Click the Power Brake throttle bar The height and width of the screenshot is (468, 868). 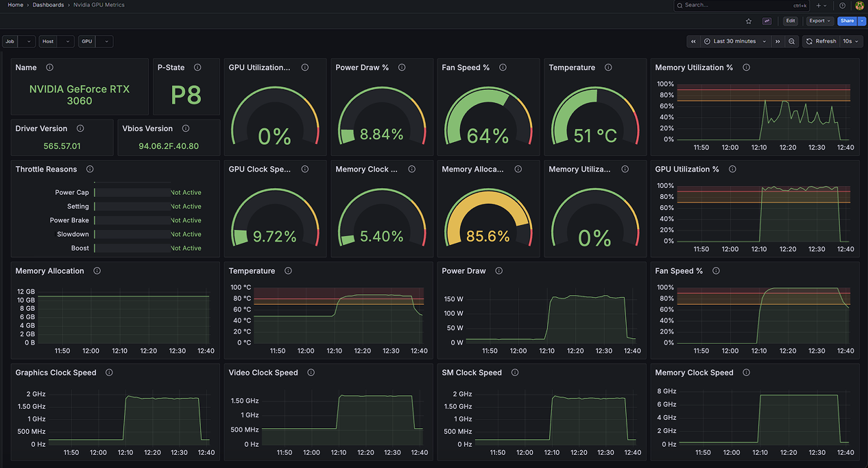click(132, 220)
